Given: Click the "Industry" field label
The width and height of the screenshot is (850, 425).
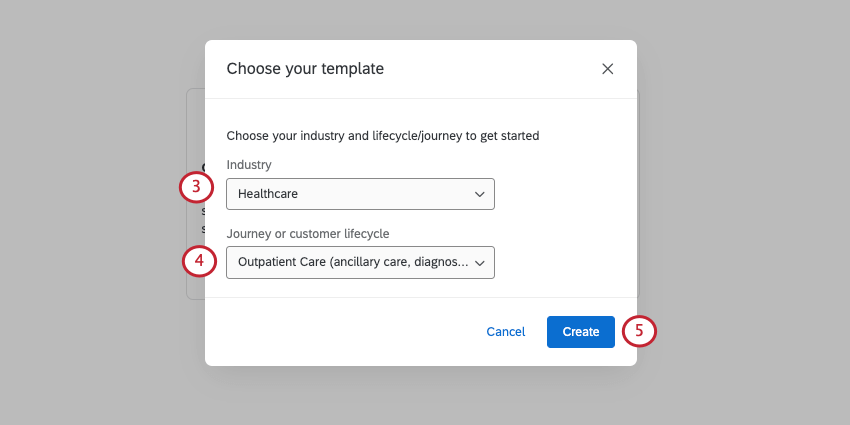Looking at the screenshot, I should [x=249, y=165].
